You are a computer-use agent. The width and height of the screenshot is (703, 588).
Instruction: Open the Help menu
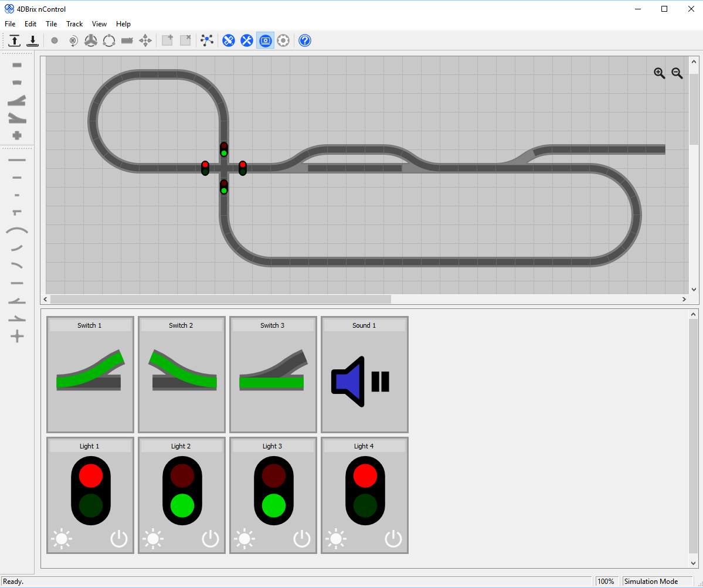click(123, 24)
